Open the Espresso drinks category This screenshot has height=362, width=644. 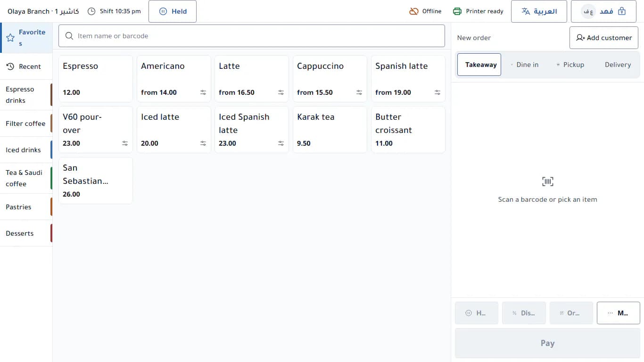click(x=26, y=95)
